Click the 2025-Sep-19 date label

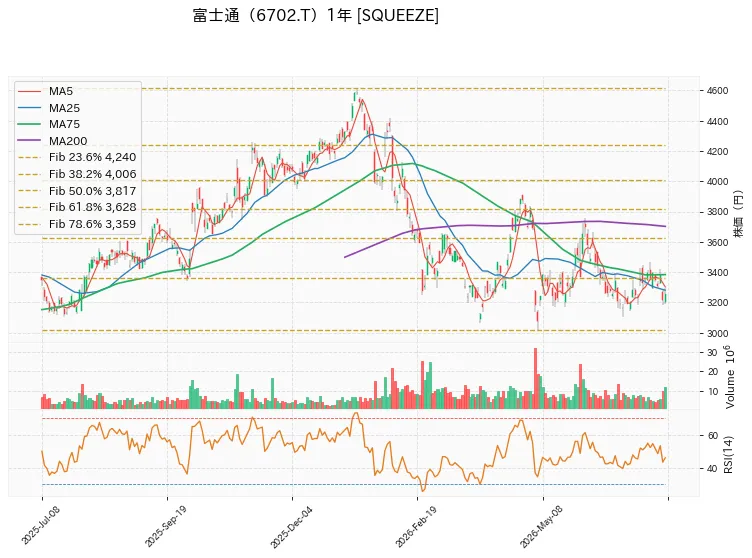tap(166, 526)
